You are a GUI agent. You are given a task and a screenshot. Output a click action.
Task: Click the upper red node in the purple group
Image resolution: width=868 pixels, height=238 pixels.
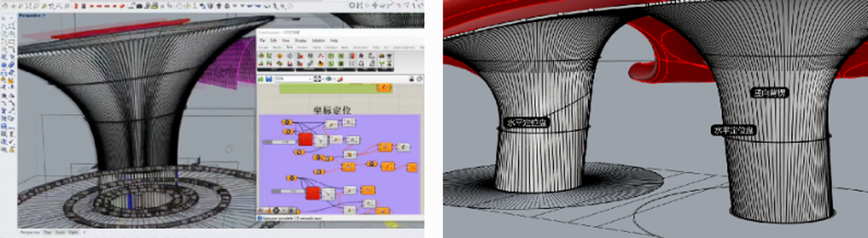pyautogui.click(x=305, y=139)
